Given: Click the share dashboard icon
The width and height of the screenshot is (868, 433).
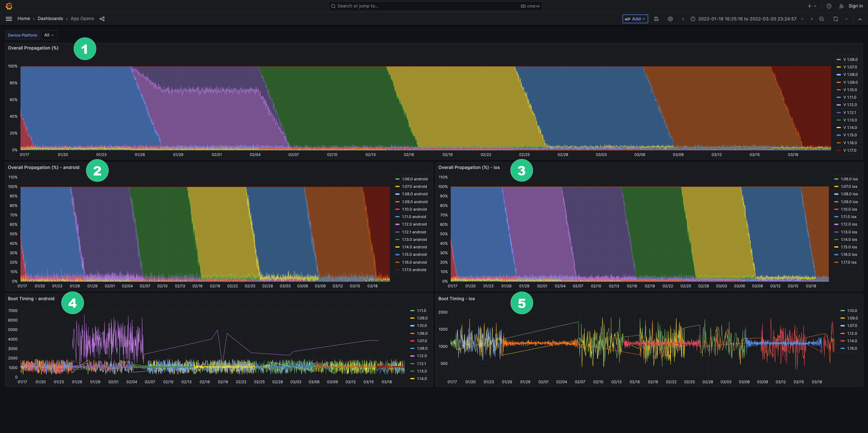Looking at the screenshot, I should (102, 19).
